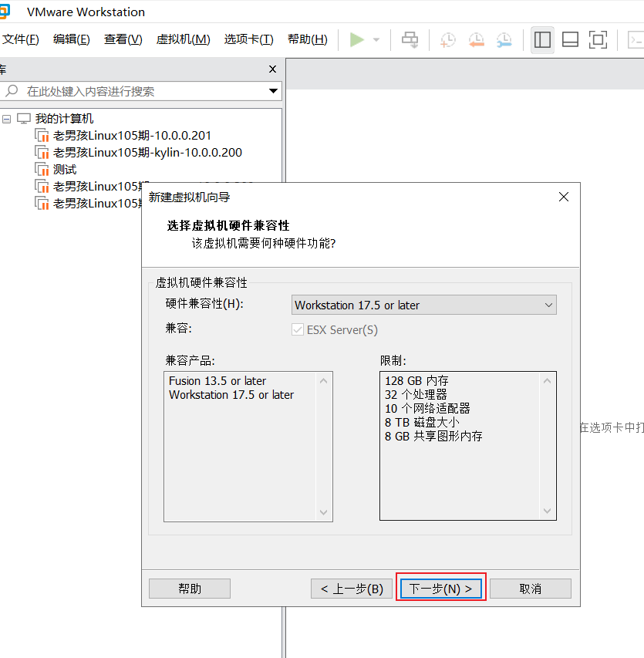Image resolution: width=644 pixels, height=658 pixels.
Task: Toggle the thumbnail bar view icon
Action: click(570, 40)
